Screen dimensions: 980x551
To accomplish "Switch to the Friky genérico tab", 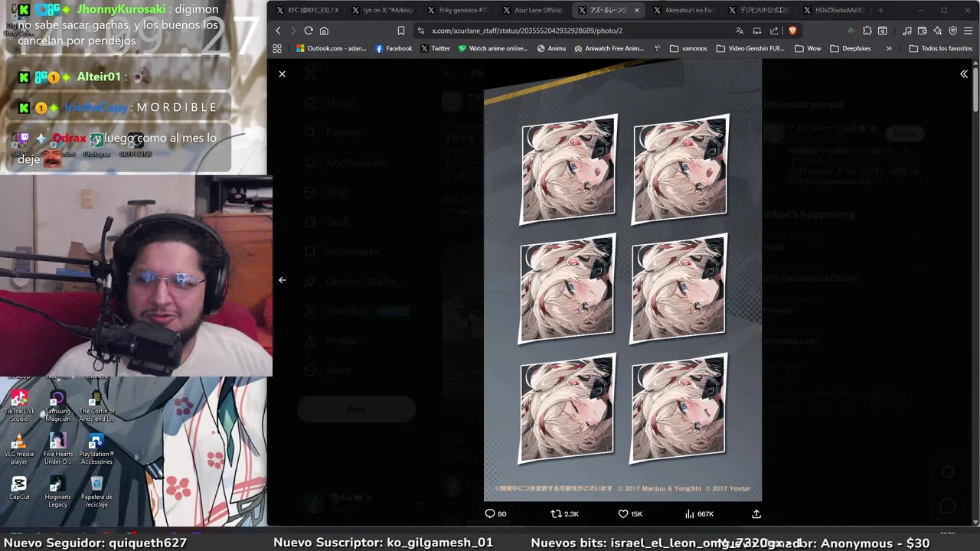I will pyautogui.click(x=458, y=10).
